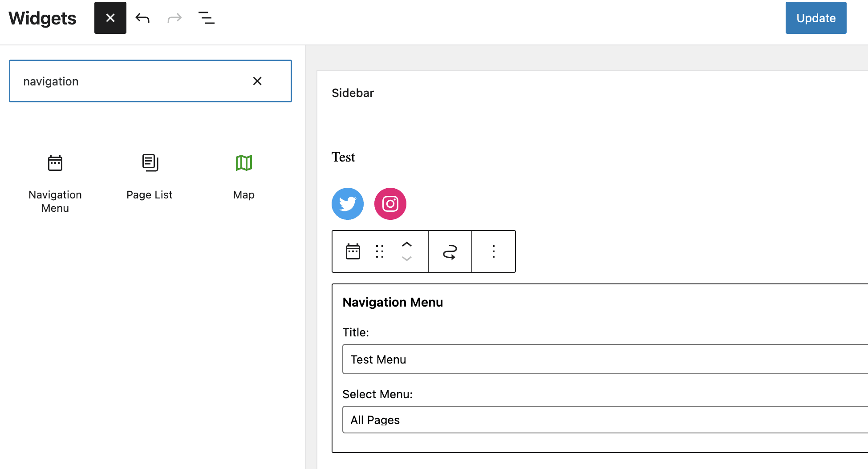
Task: Select the Map block
Action: tap(243, 176)
